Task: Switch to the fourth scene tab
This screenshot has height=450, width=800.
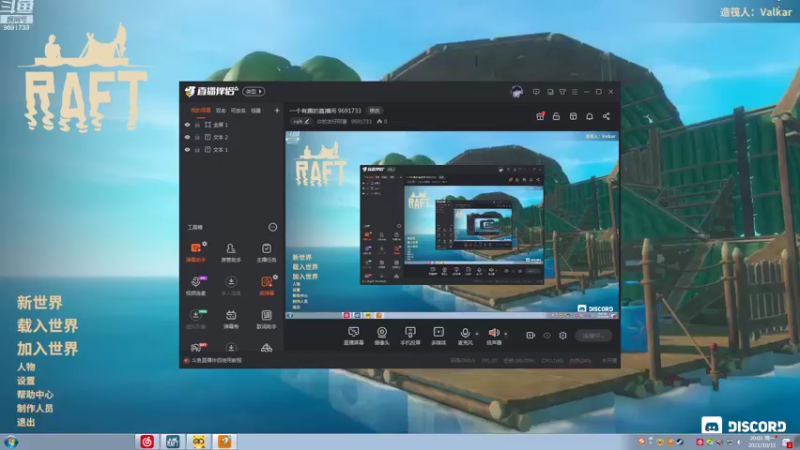Action: pyautogui.click(x=256, y=110)
